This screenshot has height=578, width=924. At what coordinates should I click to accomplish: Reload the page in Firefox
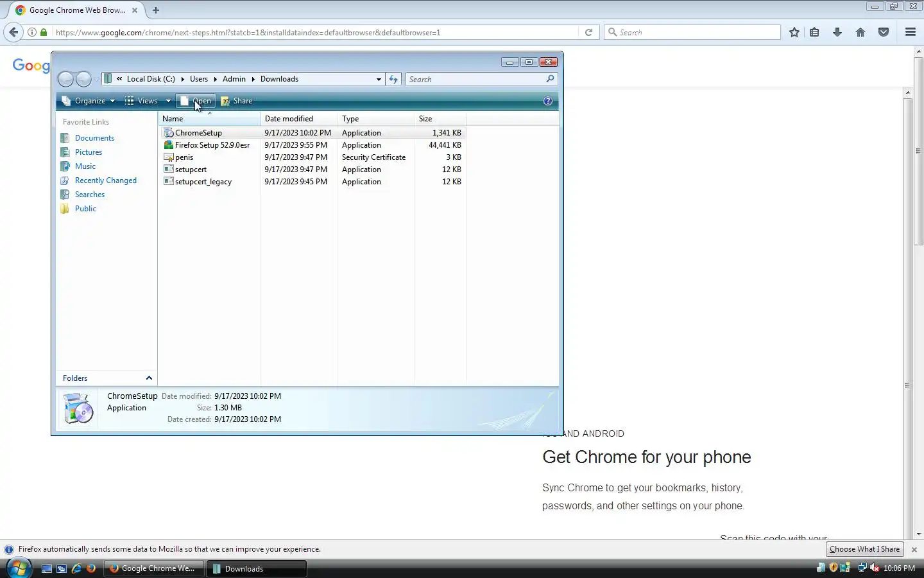[588, 32]
